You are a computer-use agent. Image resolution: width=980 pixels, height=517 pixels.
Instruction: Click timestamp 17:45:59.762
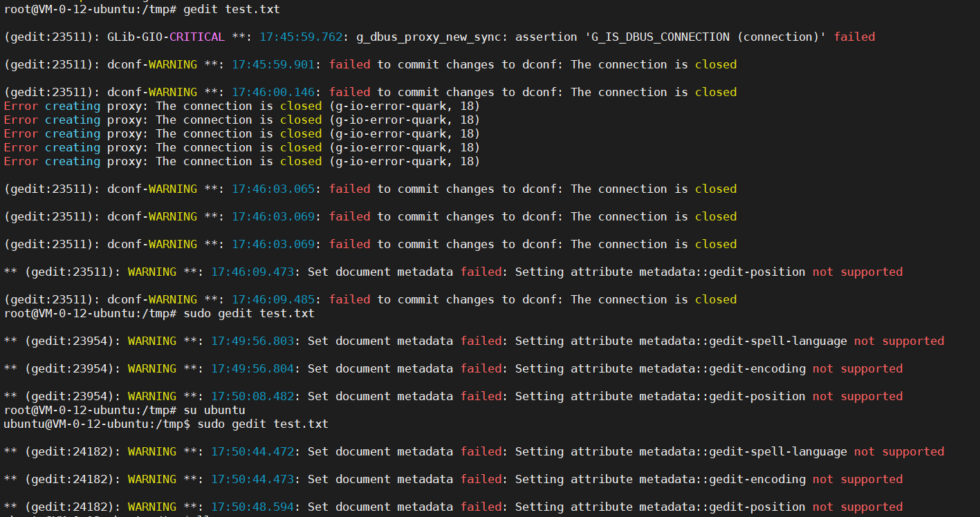click(301, 37)
